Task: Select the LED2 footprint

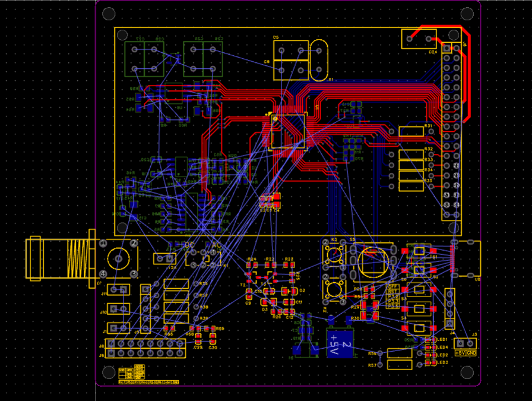Action: tap(431, 355)
